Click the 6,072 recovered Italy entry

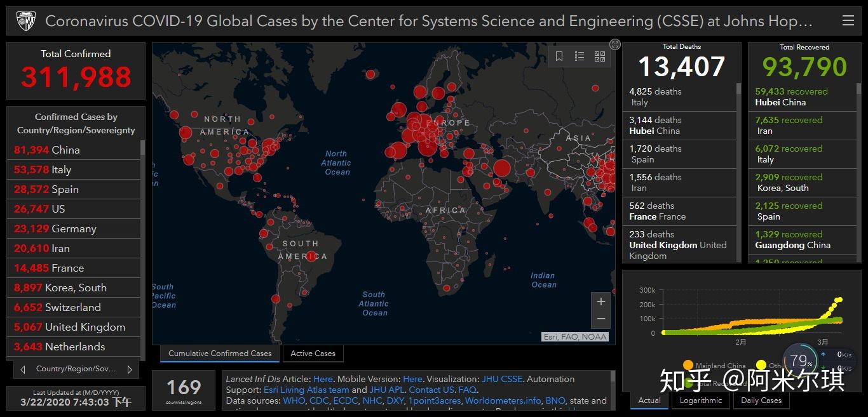[803, 154]
